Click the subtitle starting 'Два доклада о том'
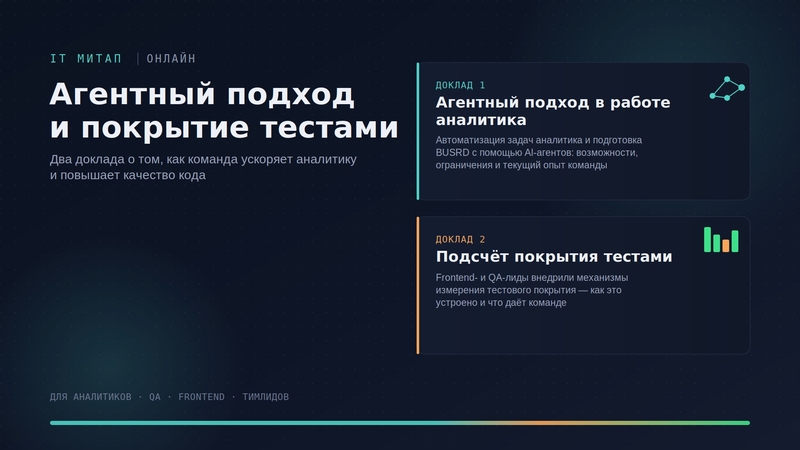Viewport: 800px width, 450px height. pyautogui.click(x=203, y=167)
